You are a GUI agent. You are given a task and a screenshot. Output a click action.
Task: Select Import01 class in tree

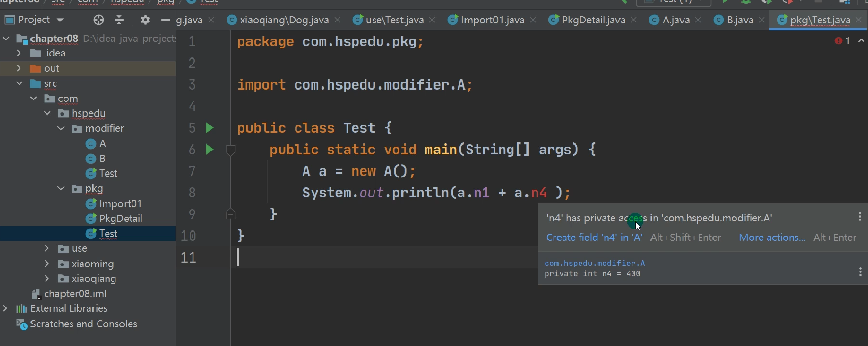click(x=120, y=204)
